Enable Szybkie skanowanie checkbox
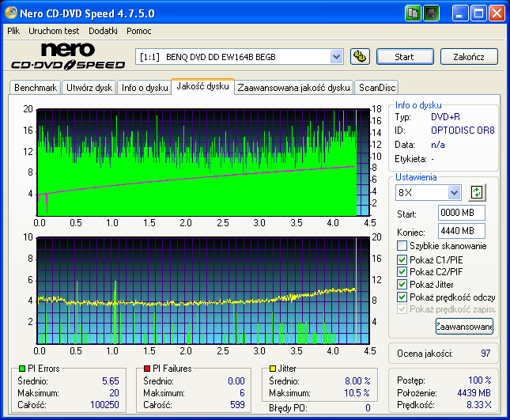 [402, 245]
